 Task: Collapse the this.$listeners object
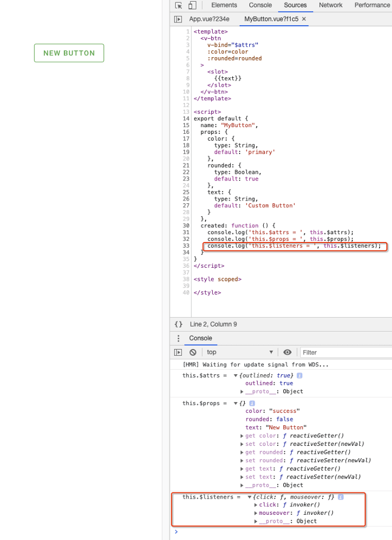coord(250,497)
